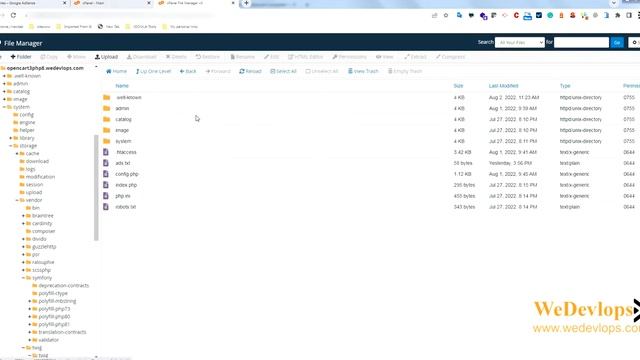The image size is (640, 360).
Task: Click the Copy toolbar button
Action: pyautogui.click(x=49, y=57)
